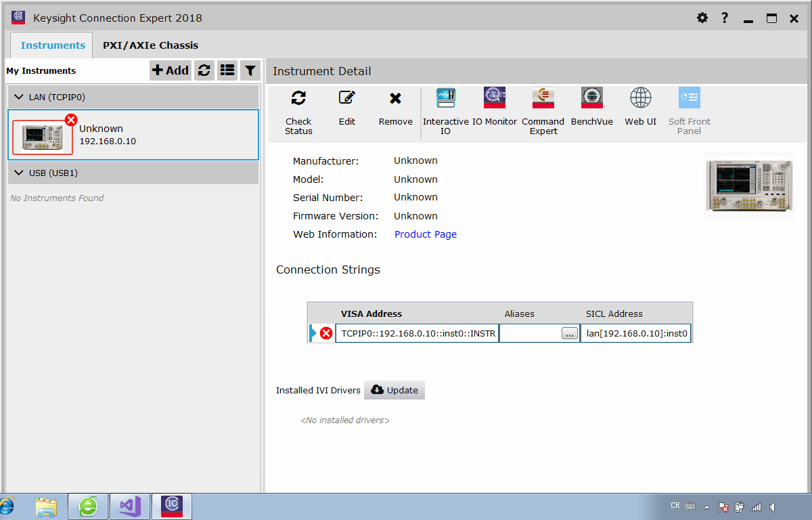The image size is (812, 520).
Task: Launch IO Monitor
Action: pyautogui.click(x=495, y=97)
